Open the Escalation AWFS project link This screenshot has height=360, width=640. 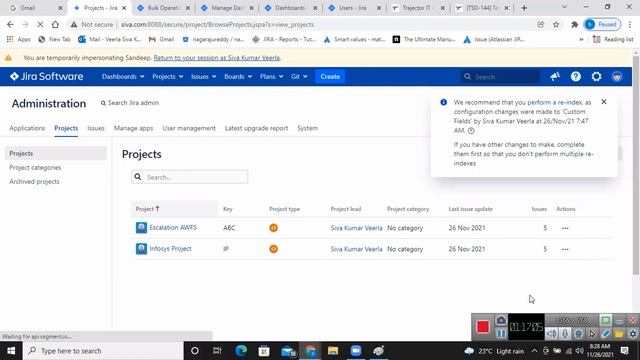(173, 227)
